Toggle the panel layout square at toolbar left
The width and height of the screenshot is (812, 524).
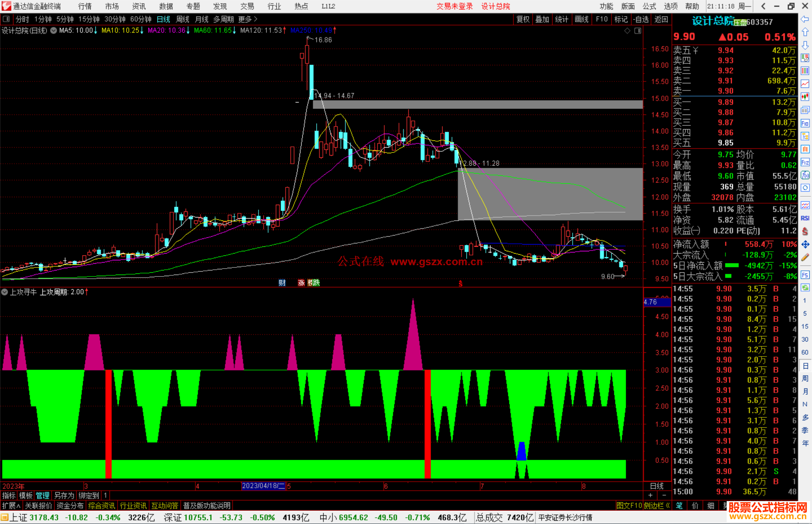click(6, 19)
